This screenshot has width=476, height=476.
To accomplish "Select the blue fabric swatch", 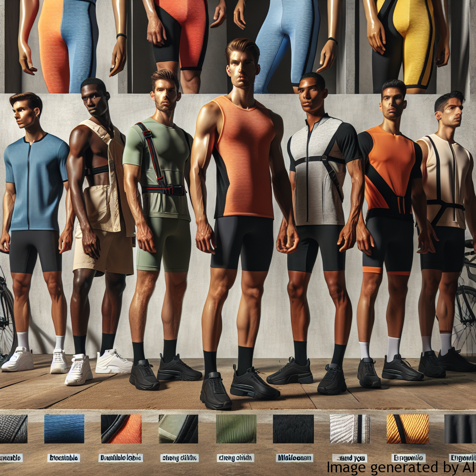I will (x=64, y=429).
